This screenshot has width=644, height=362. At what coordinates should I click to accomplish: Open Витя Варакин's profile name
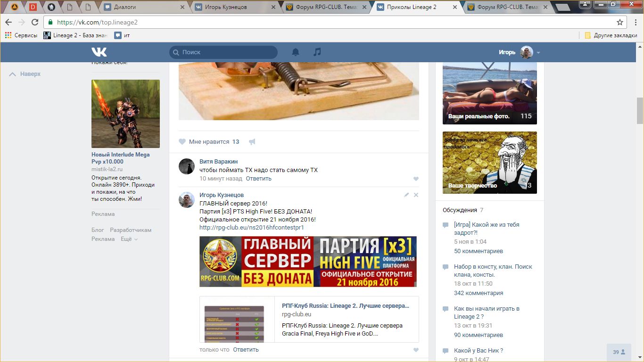219,162
